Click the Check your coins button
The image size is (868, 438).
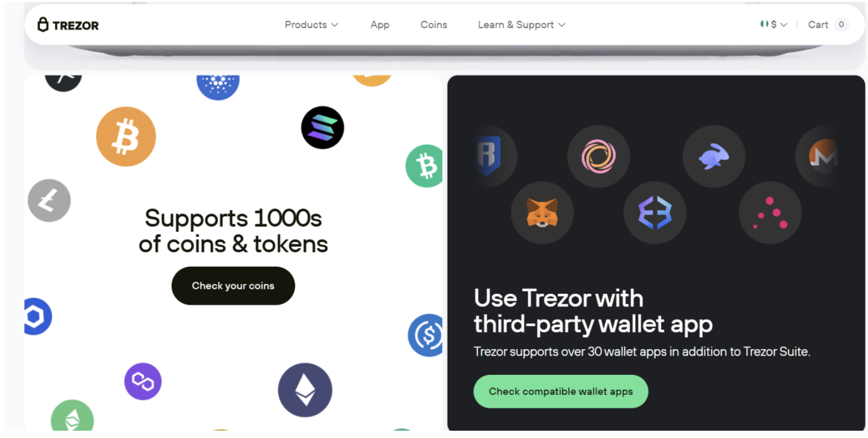click(x=233, y=286)
